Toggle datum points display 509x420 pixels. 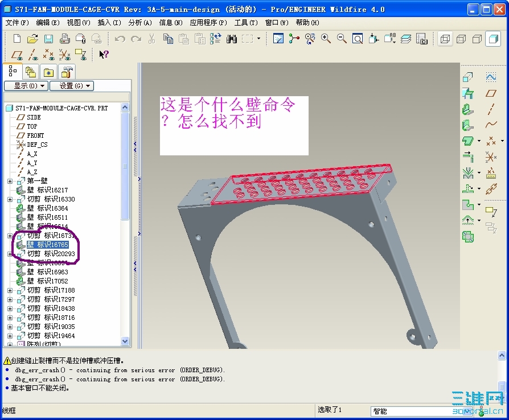49,55
